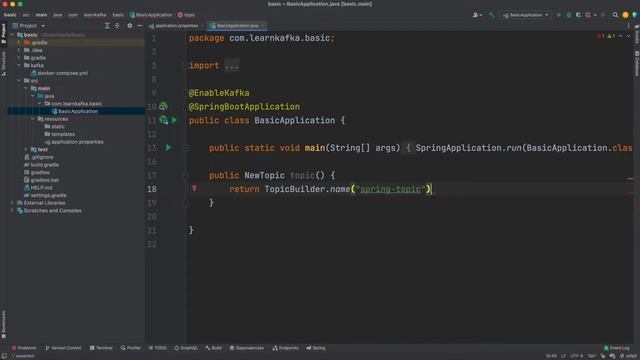Open the Structure tool window side tab
The image size is (640, 360).
point(4,64)
